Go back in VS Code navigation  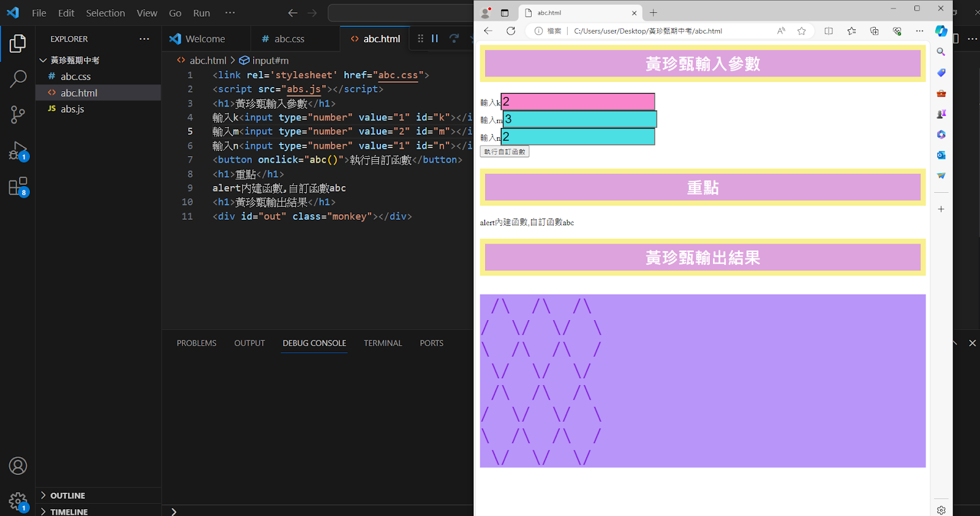(293, 13)
